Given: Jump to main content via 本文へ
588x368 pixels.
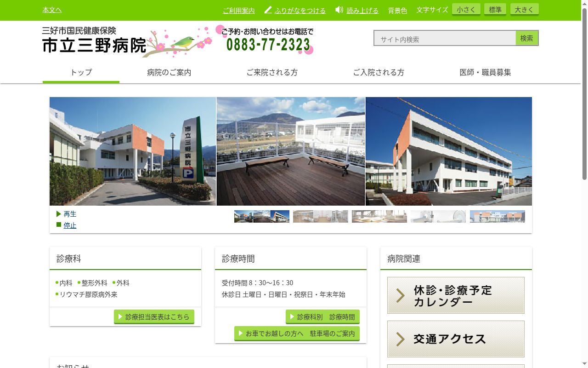Looking at the screenshot, I should pyautogui.click(x=52, y=10).
